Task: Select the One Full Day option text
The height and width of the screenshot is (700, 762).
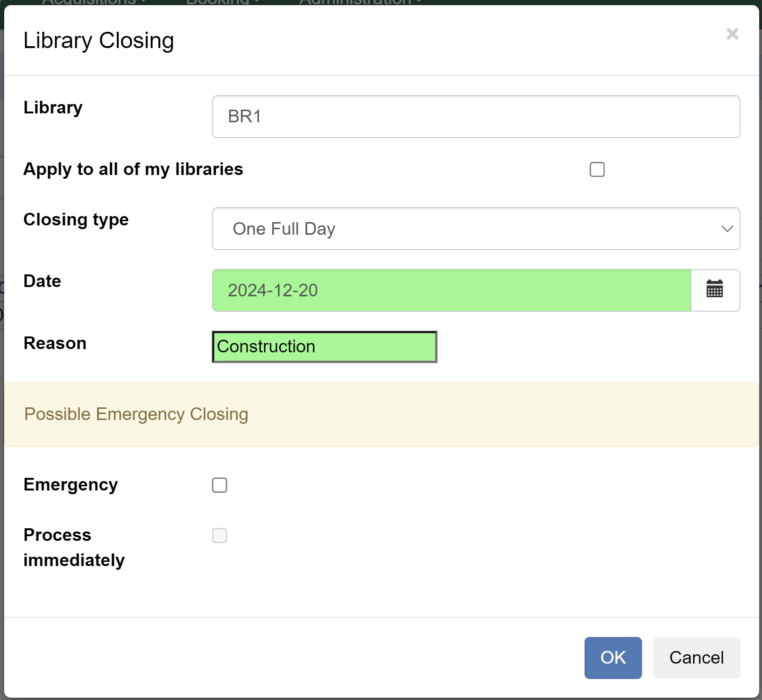Action: [284, 229]
